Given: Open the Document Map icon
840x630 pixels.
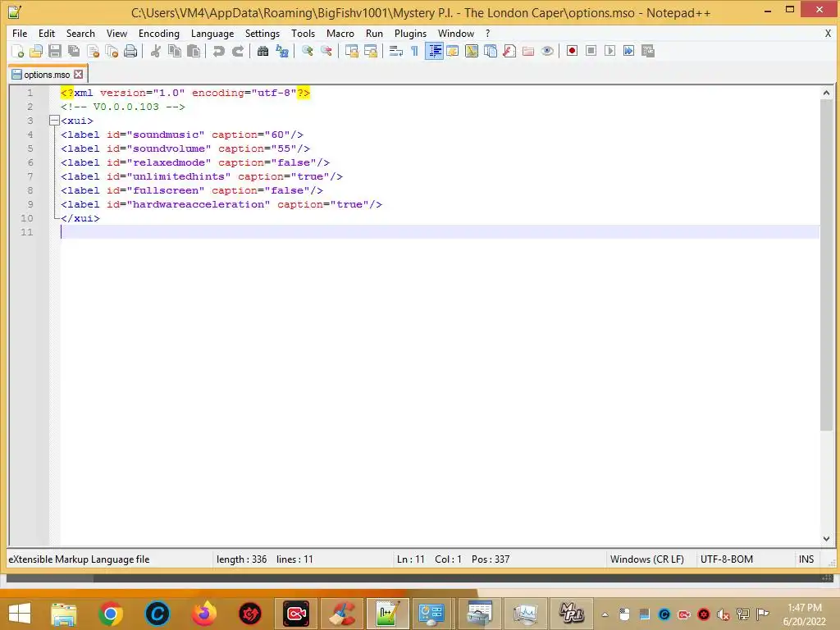Looking at the screenshot, I should click(472, 51).
